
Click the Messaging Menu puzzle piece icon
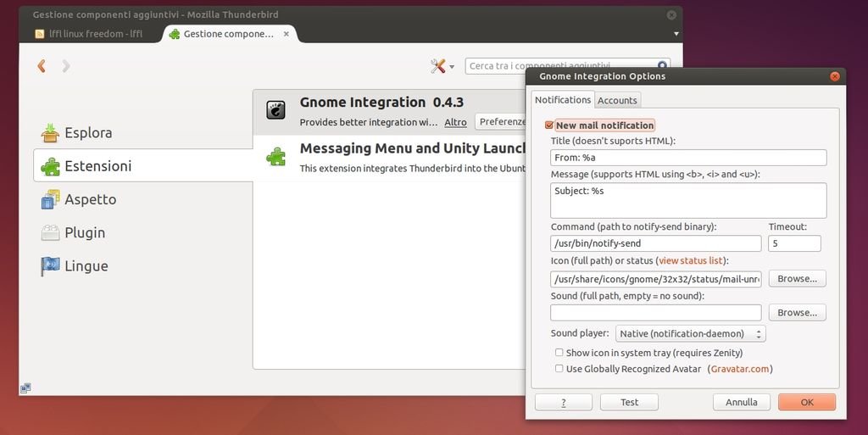point(275,157)
